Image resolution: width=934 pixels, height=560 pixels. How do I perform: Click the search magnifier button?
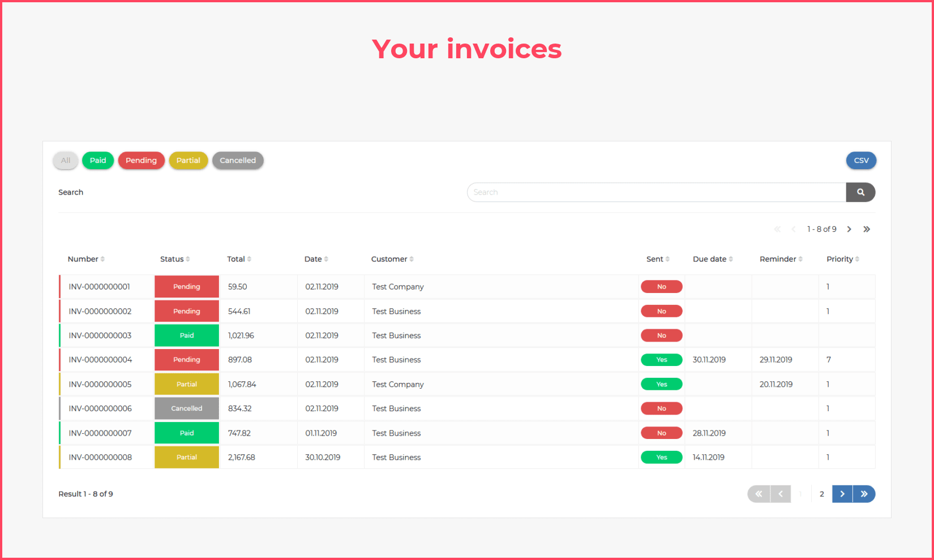pos(860,192)
